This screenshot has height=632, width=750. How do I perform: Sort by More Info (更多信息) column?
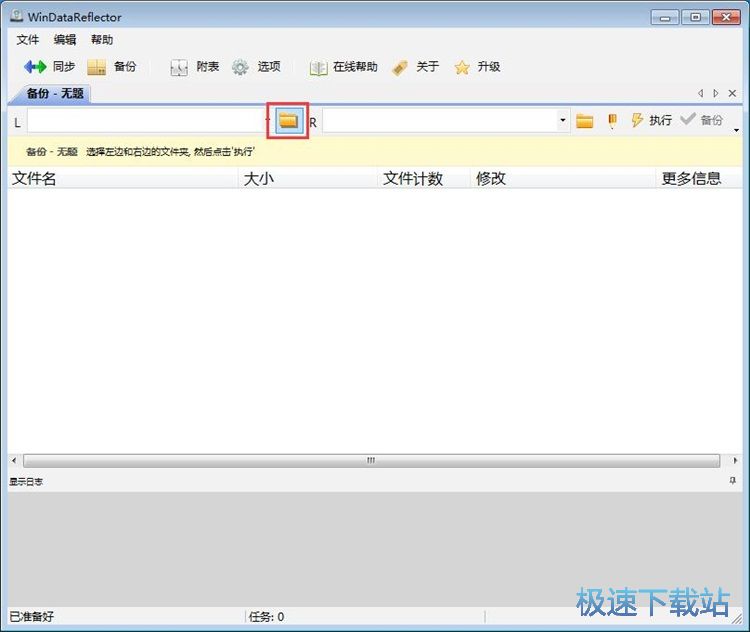tap(699, 178)
